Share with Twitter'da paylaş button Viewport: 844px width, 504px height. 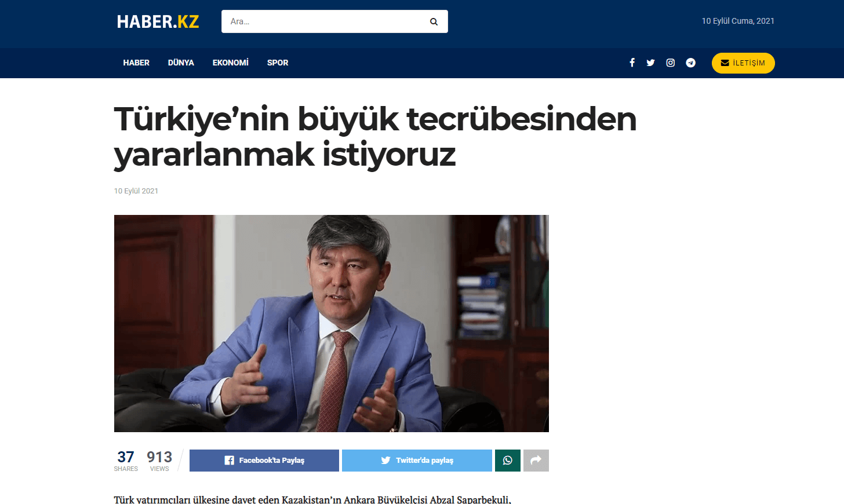pos(417,461)
